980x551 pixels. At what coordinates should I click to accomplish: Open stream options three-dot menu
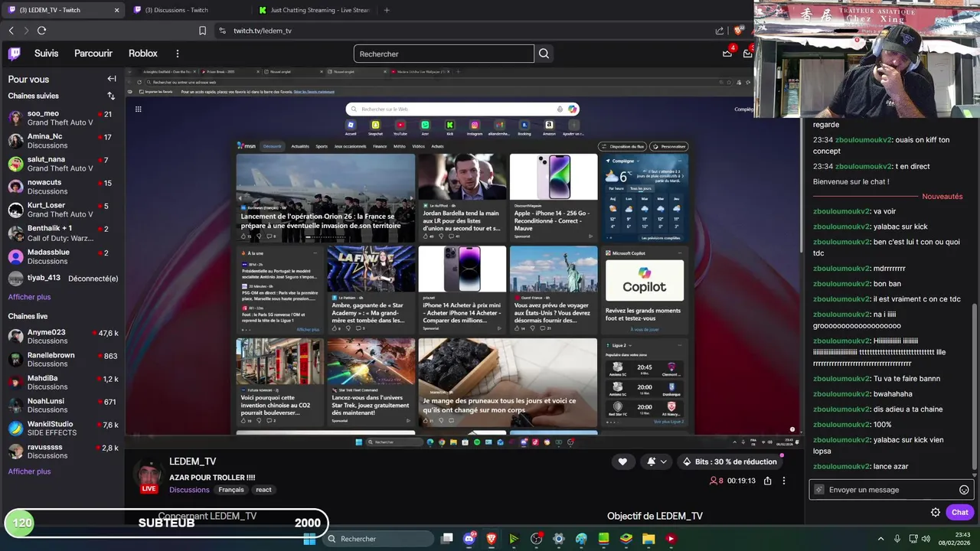tap(783, 481)
